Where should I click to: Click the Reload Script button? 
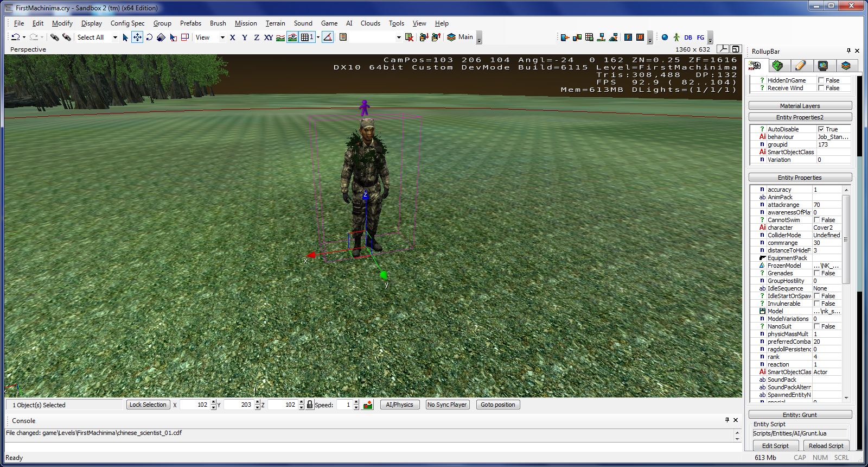pos(826,446)
